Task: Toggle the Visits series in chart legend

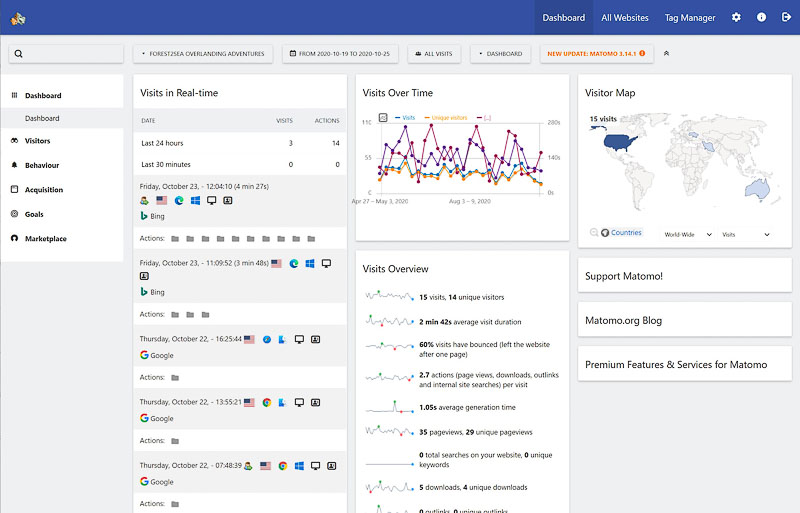Action: (x=405, y=117)
